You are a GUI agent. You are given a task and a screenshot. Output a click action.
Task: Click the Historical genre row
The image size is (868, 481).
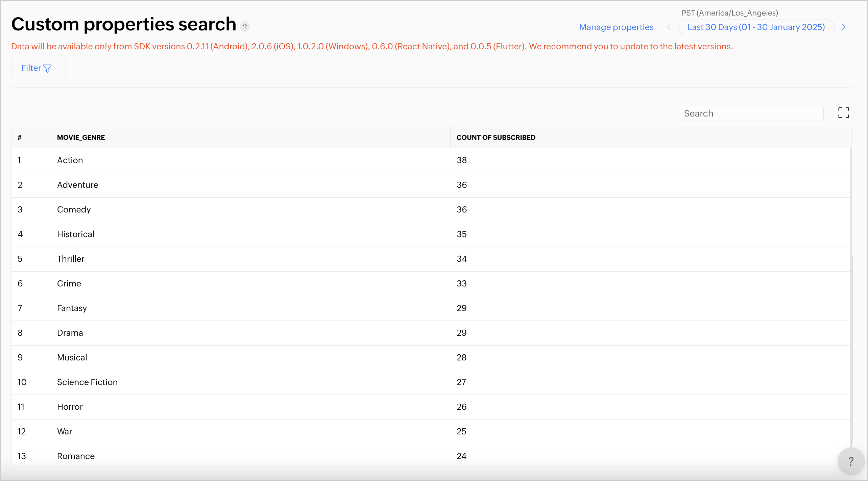click(x=75, y=234)
